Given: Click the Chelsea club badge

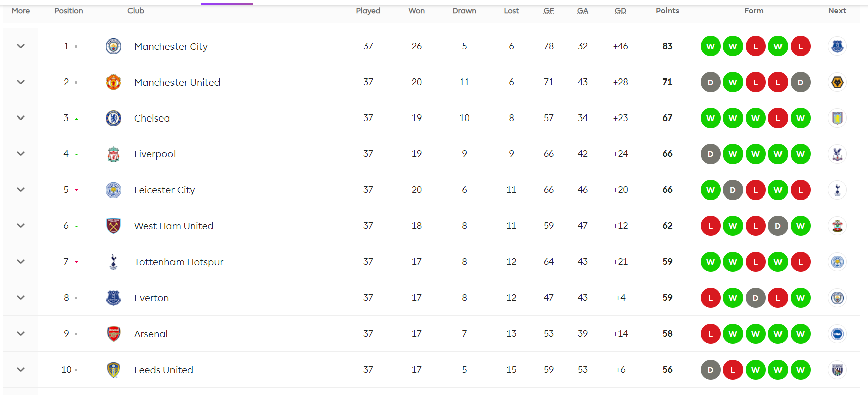Looking at the screenshot, I should click(113, 118).
